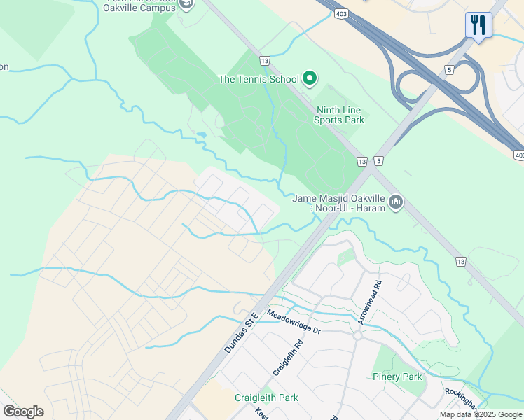The width and height of the screenshot is (524, 420).
Task: Click the Map data ©2025 Google text
Action: tap(481, 415)
